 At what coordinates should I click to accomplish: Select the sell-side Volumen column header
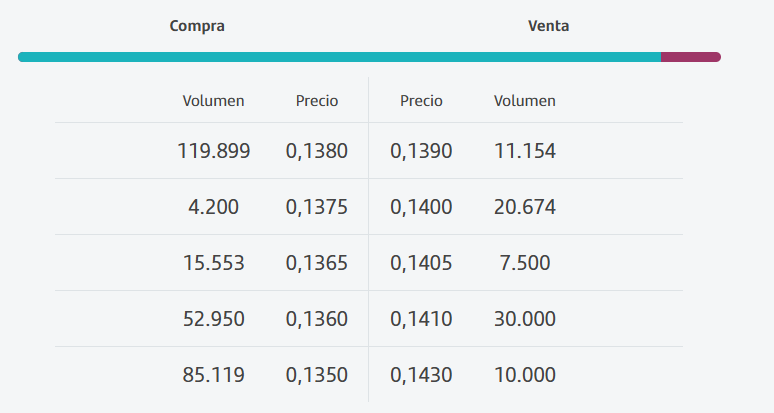(525, 101)
